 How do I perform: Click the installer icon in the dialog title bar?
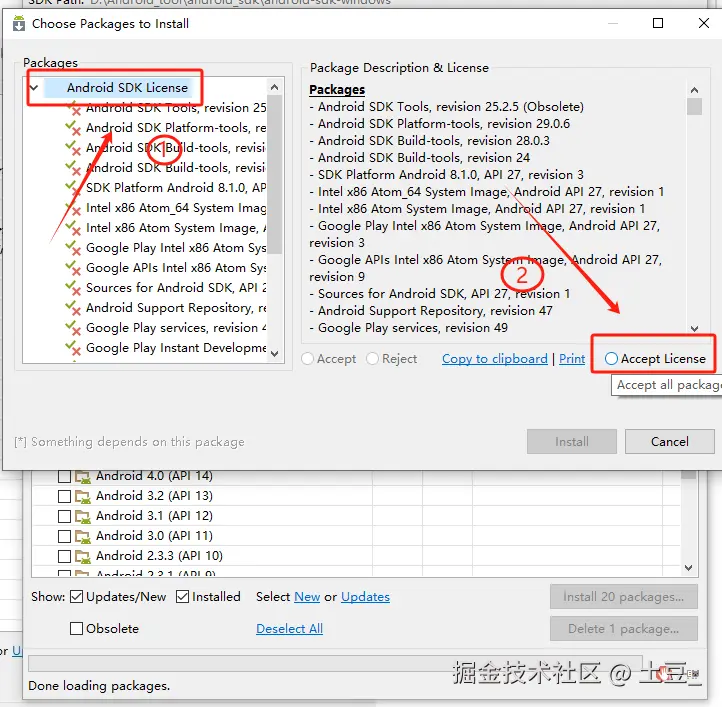[19, 23]
